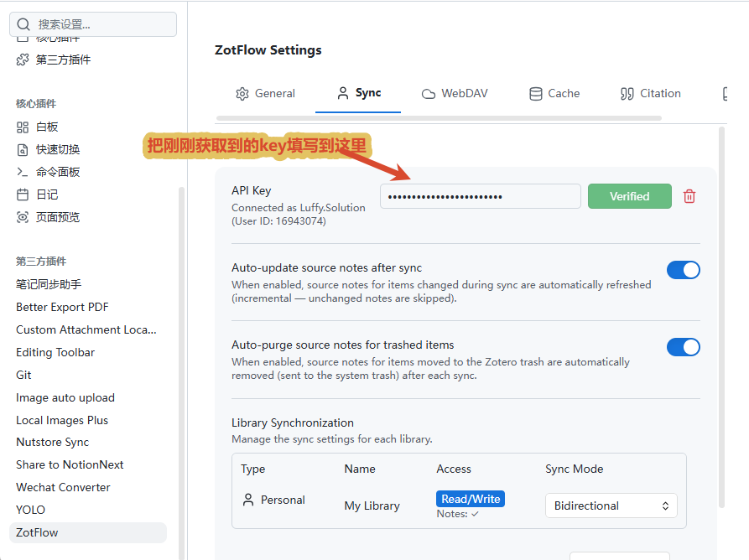
Task: Switch to the General tab
Action: (266, 94)
